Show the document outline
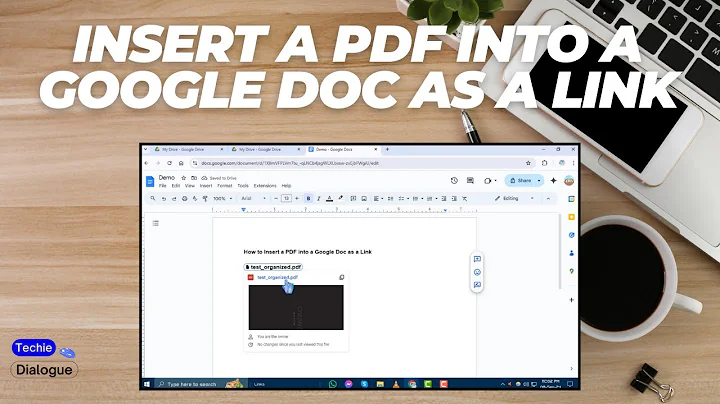The image size is (720, 404). (x=156, y=223)
